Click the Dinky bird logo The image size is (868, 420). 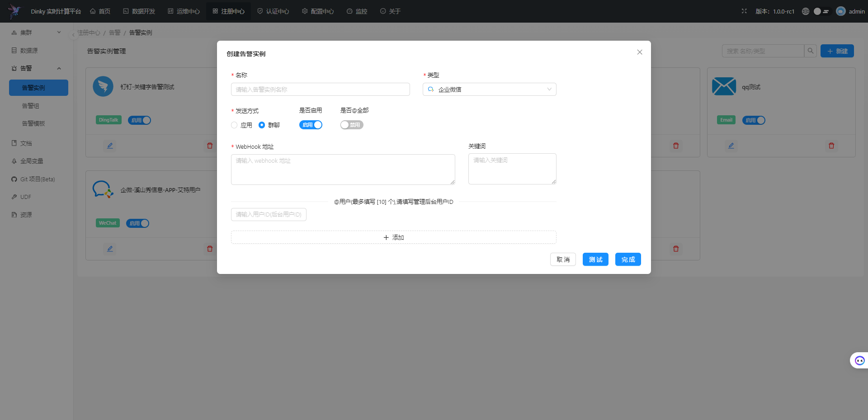(14, 11)
